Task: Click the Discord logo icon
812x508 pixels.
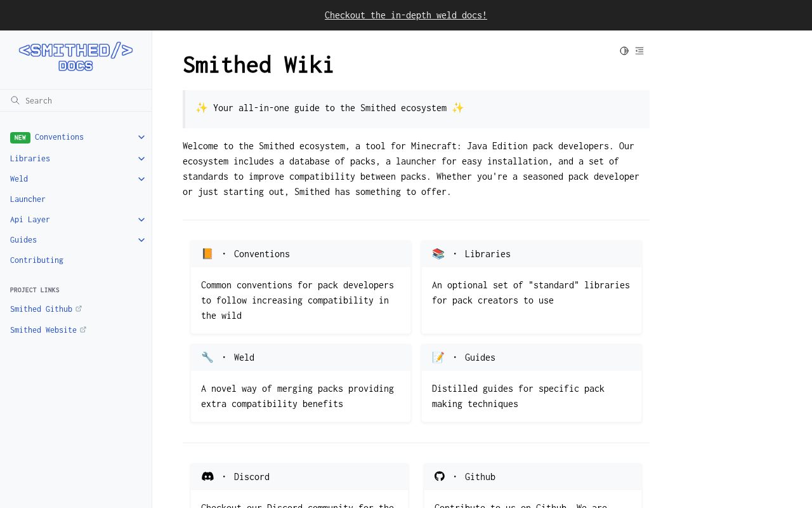Action: pos(207,476)
